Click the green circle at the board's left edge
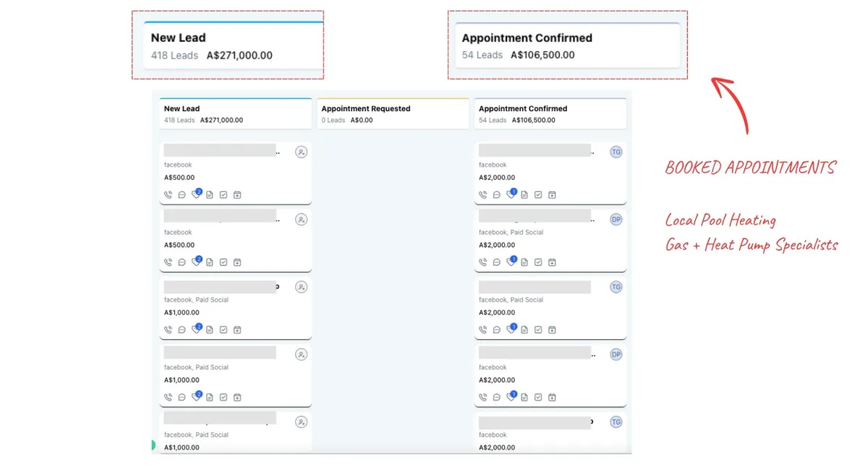 point(153,445)
